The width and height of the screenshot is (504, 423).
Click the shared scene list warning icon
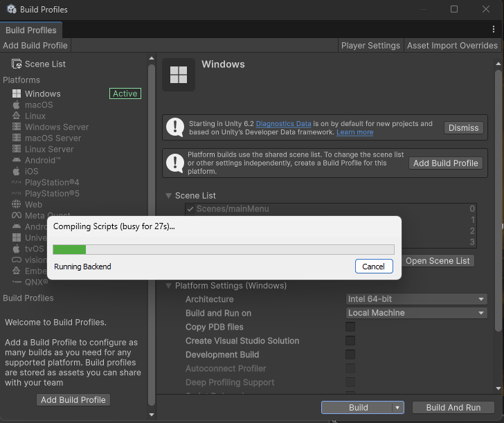click(175, 163)
